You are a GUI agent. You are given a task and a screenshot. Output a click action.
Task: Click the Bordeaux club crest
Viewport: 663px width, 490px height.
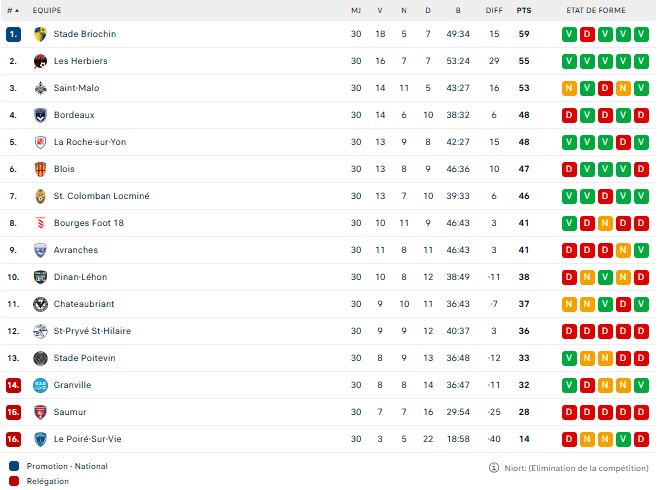point(40,115)
